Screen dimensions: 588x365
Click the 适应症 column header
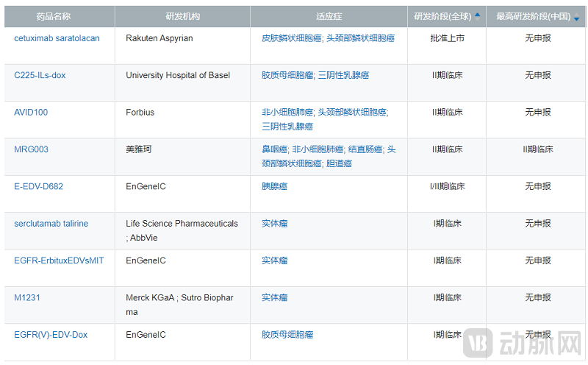(x=329, y=16)
